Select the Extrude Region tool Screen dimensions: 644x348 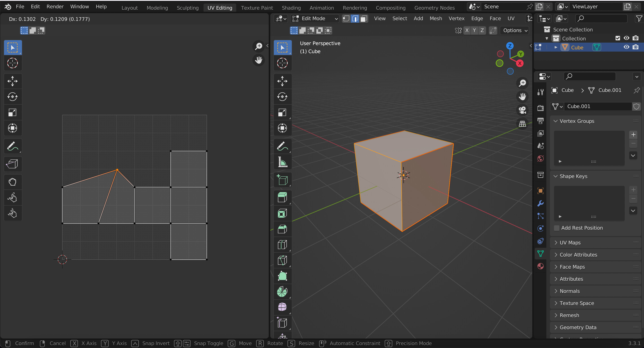point(282,197)
